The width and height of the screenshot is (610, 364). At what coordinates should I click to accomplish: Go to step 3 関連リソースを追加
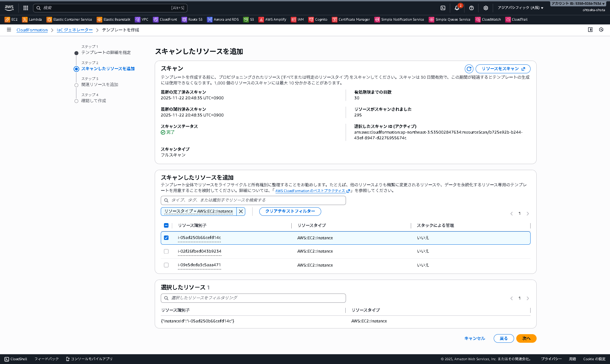pyautogui.click(x=100, y=84)
